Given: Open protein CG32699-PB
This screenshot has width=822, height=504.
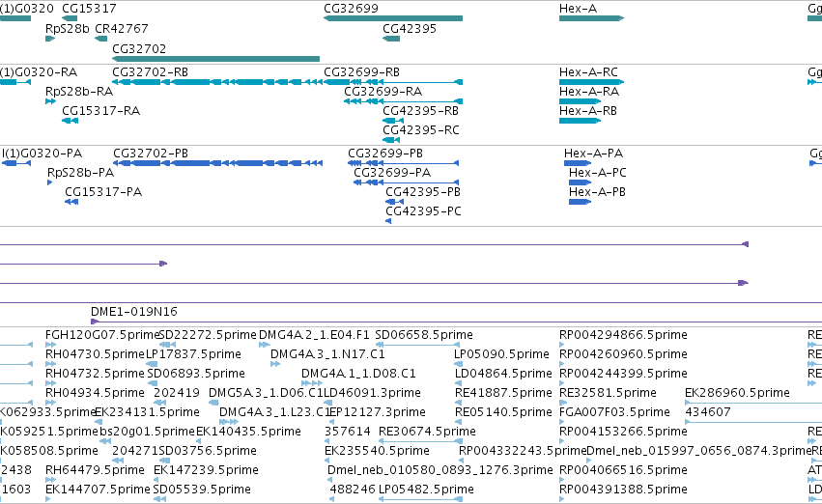Looking at the screenshot, I should click(x=385, y=154).
